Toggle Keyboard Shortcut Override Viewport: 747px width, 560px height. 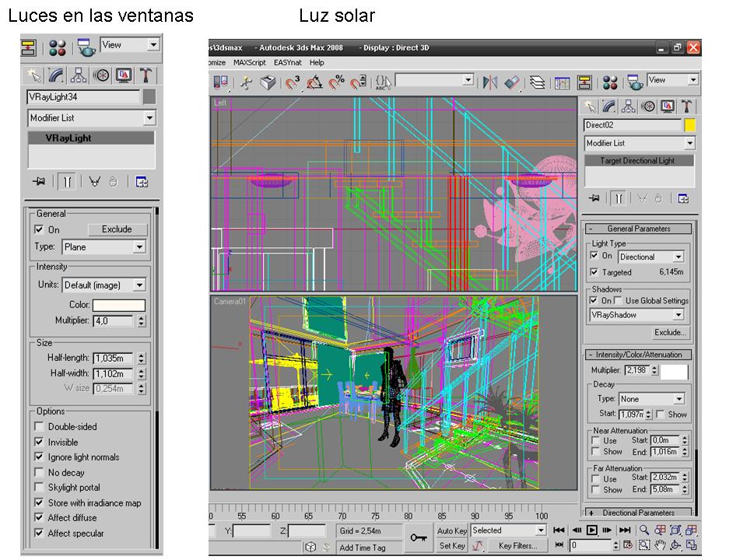tap(268, 83)
